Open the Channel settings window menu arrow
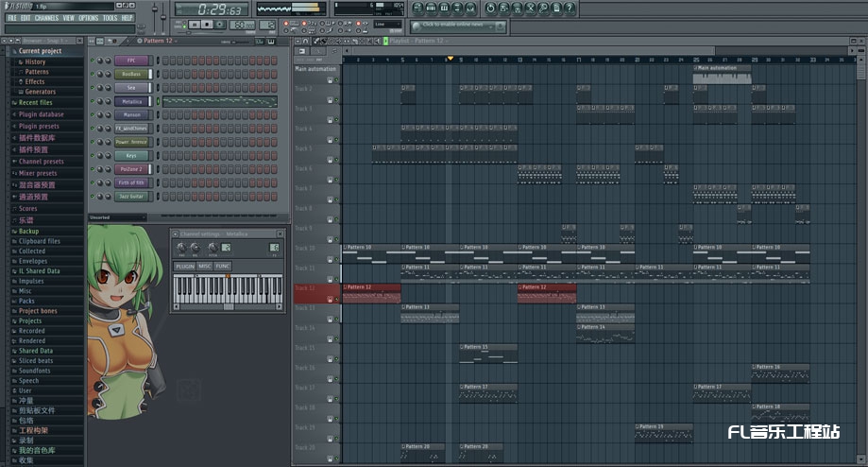This screenshot has width=868, height=467. pos(175,234)
